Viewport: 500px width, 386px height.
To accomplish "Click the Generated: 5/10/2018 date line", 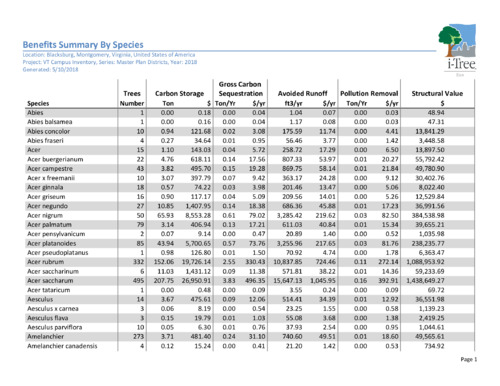I will (50, 69).
